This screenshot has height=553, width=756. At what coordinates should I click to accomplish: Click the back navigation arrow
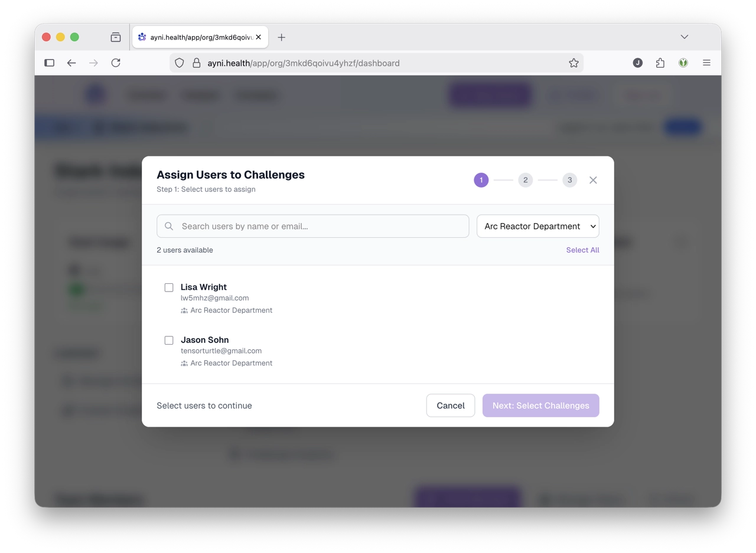point(71,63)
